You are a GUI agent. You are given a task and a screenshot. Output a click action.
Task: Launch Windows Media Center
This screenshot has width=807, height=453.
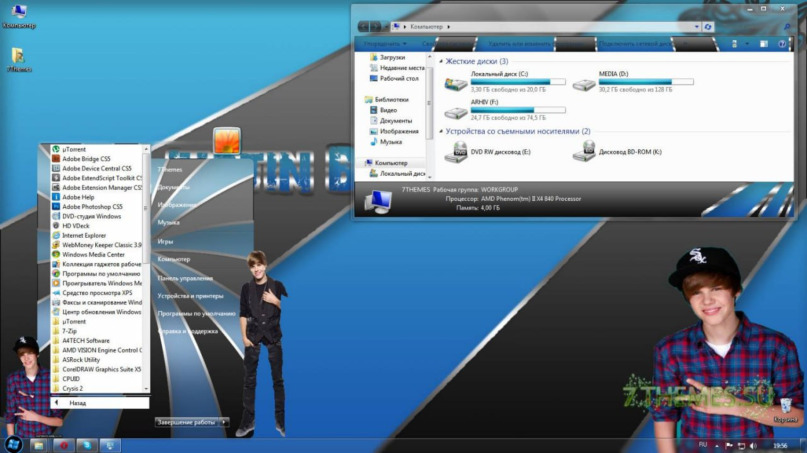[93, 255]
